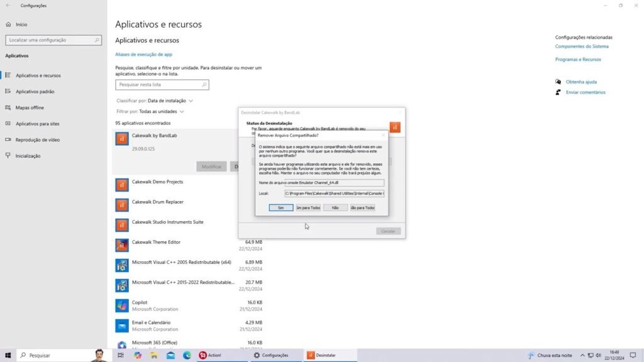Open Reprodução de vídeo settings
Viewport: 644px width, 362px height.
53,140
